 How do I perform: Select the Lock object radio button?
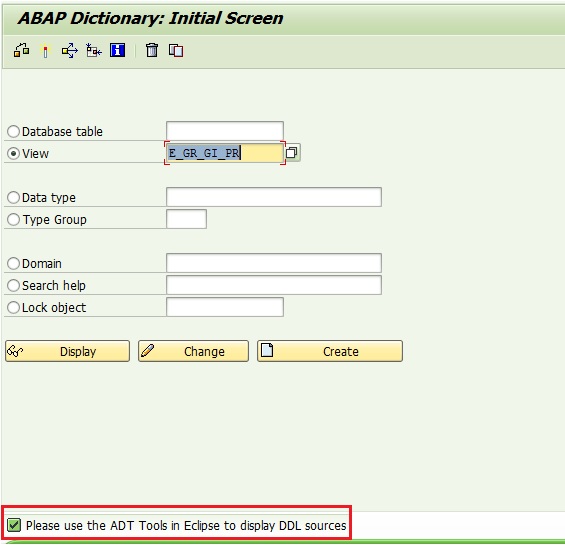pyautogui.click(x=13, y=307)
